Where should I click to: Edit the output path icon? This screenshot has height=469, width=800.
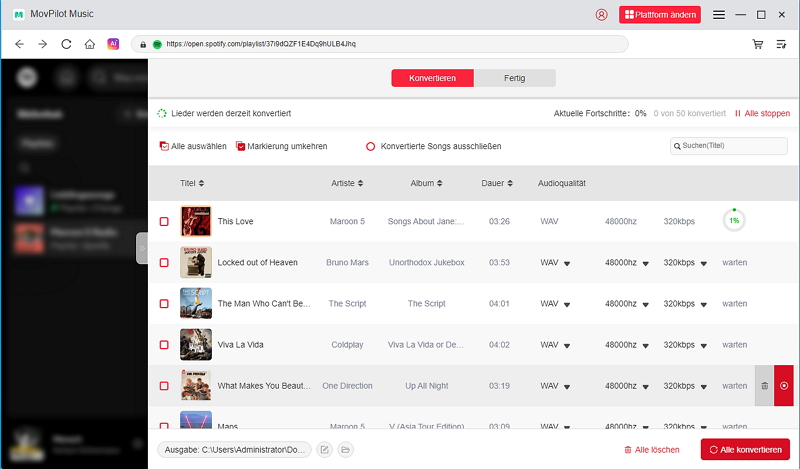324,450
